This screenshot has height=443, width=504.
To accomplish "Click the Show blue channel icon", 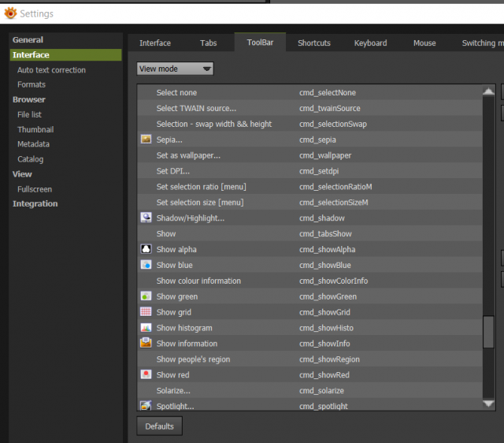I will coord(146,265).
